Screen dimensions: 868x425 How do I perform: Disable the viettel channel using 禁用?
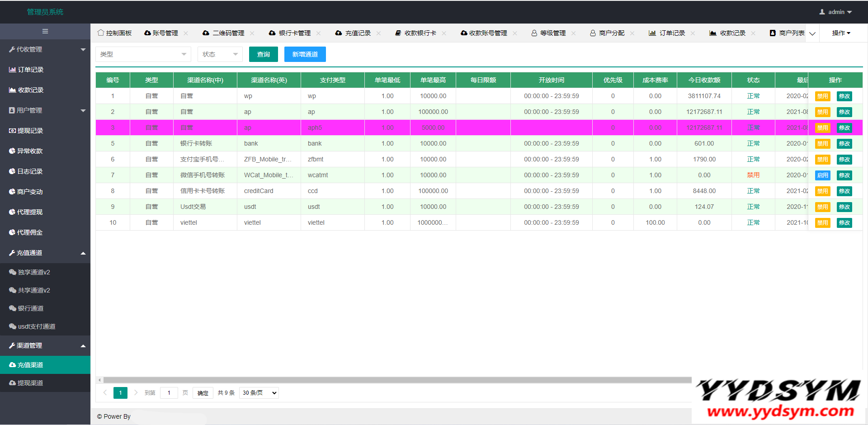tap(822, 223)
